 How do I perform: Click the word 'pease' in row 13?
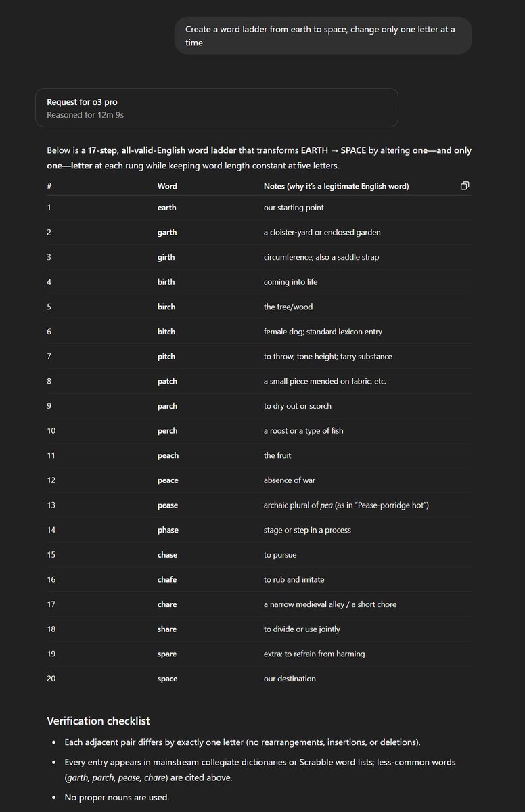point(168,505)
